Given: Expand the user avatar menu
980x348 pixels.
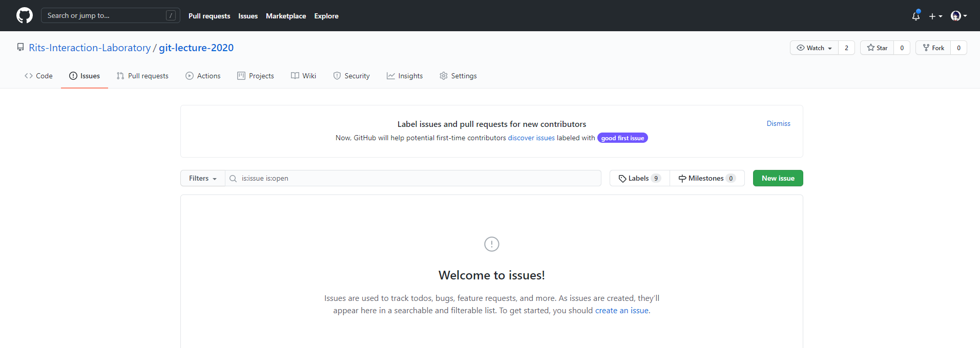Looking at the screenshot, I should [958, 16].
